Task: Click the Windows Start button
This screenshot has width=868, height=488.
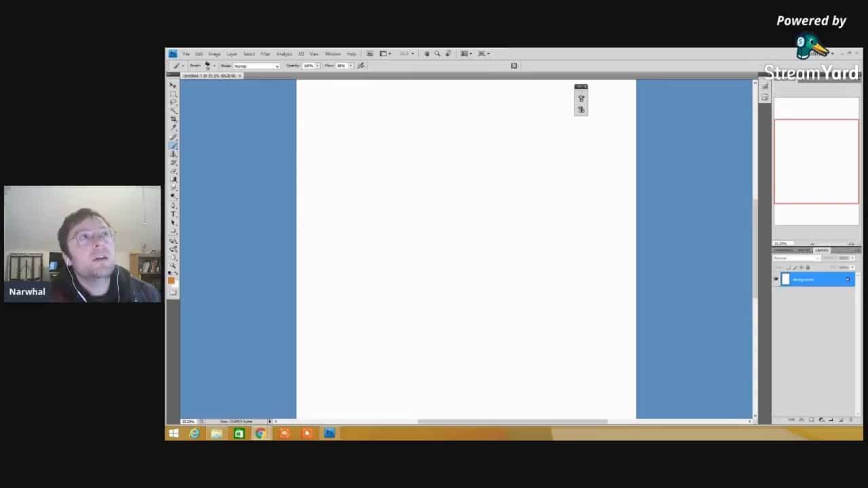Action: (x=174, y=433)
